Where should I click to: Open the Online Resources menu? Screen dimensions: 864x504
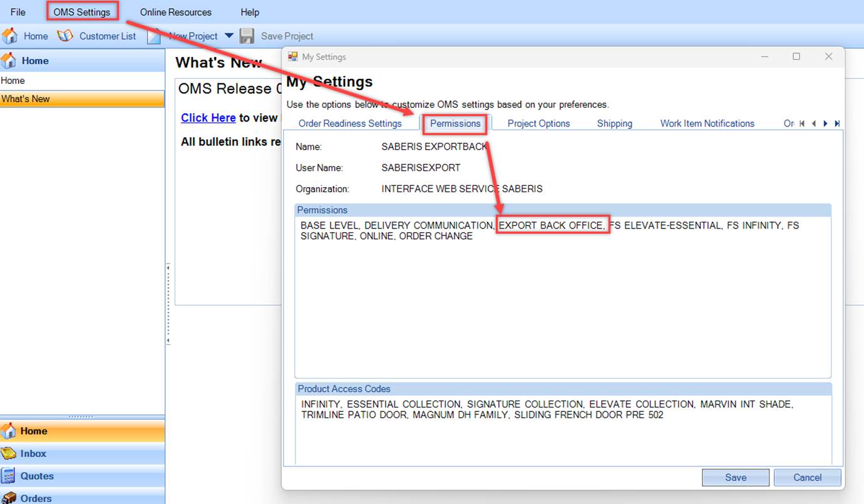tap(175, 12)
